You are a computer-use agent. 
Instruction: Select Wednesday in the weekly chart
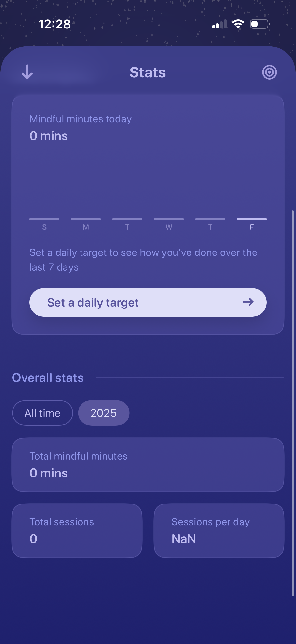[169, 219]
